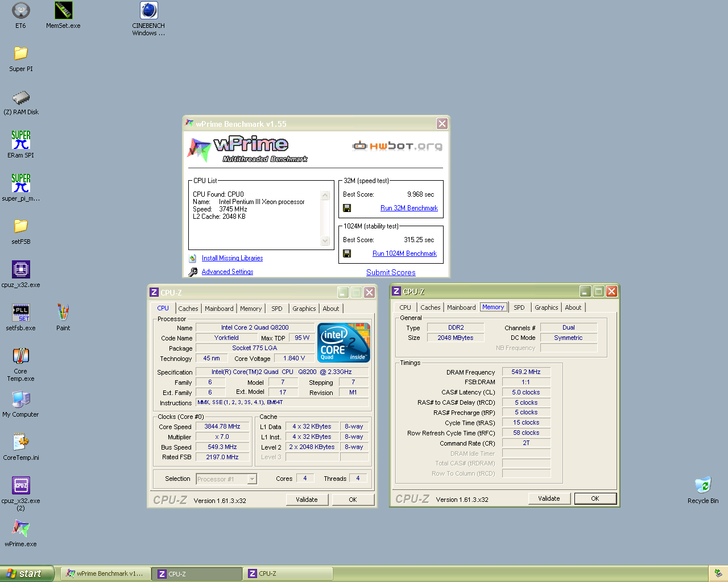Click the save icon for 1024M score
The image size is (728, 582).
(347, 253)
